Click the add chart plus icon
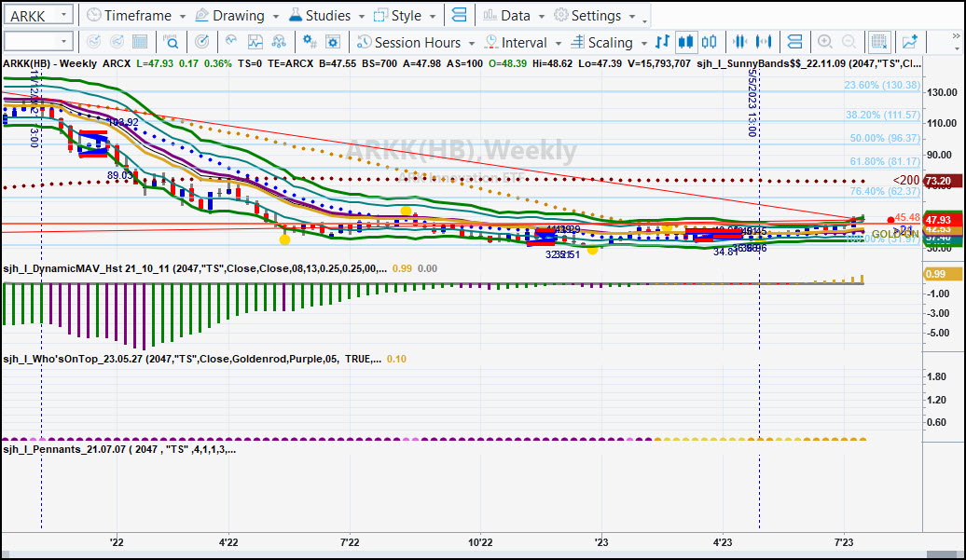 910,42
